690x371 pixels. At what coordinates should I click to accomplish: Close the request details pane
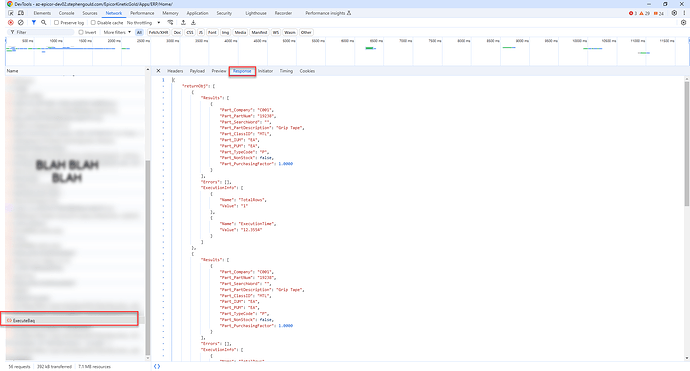click(158, 71)
